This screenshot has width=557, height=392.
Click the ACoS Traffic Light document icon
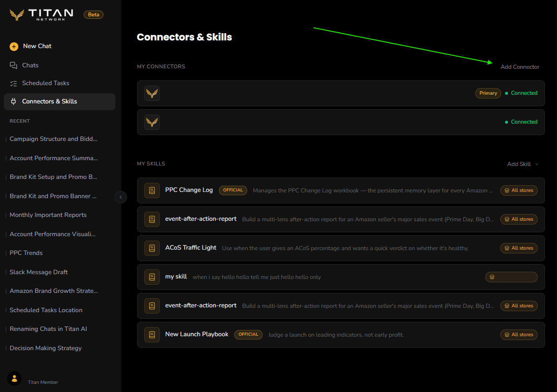(x=152, y=248)
